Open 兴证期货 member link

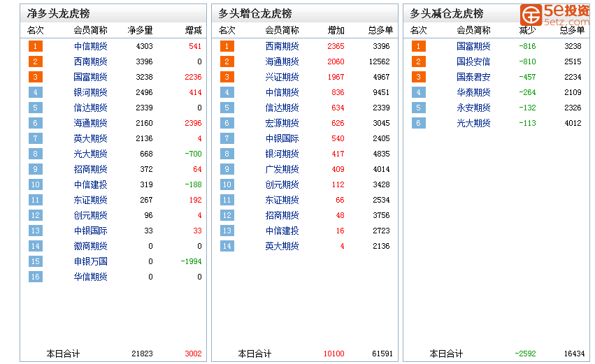click(x=282, y=77)
